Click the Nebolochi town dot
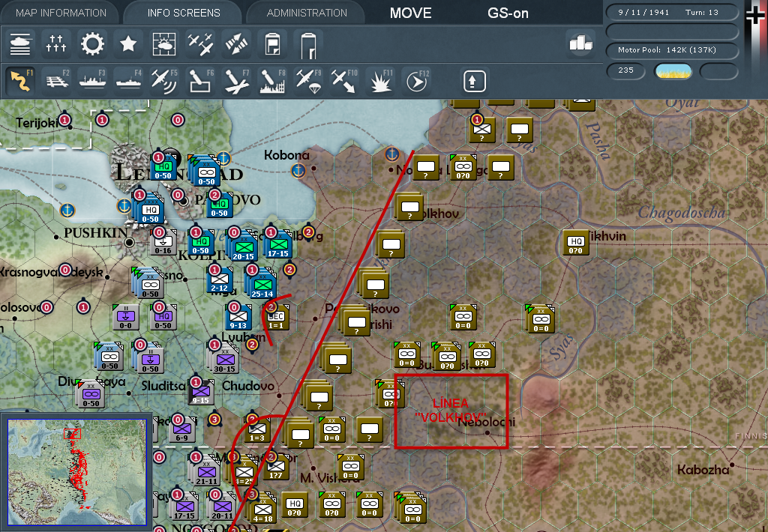 487,432
